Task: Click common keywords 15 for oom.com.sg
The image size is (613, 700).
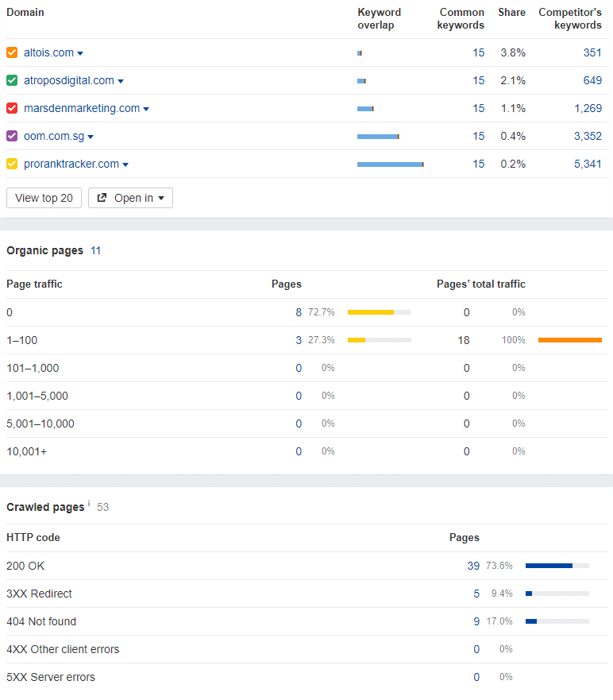Action: [479, 136]
